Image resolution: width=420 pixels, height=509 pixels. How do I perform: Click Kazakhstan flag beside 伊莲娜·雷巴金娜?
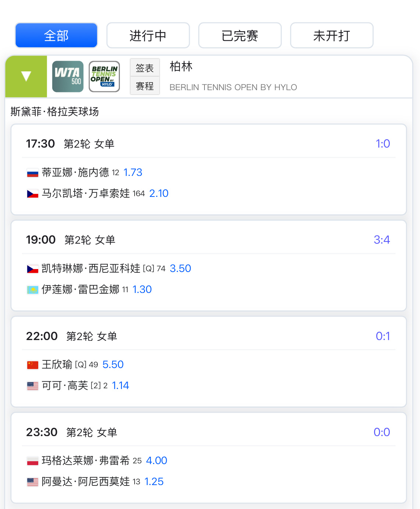[x=33, y=290]
